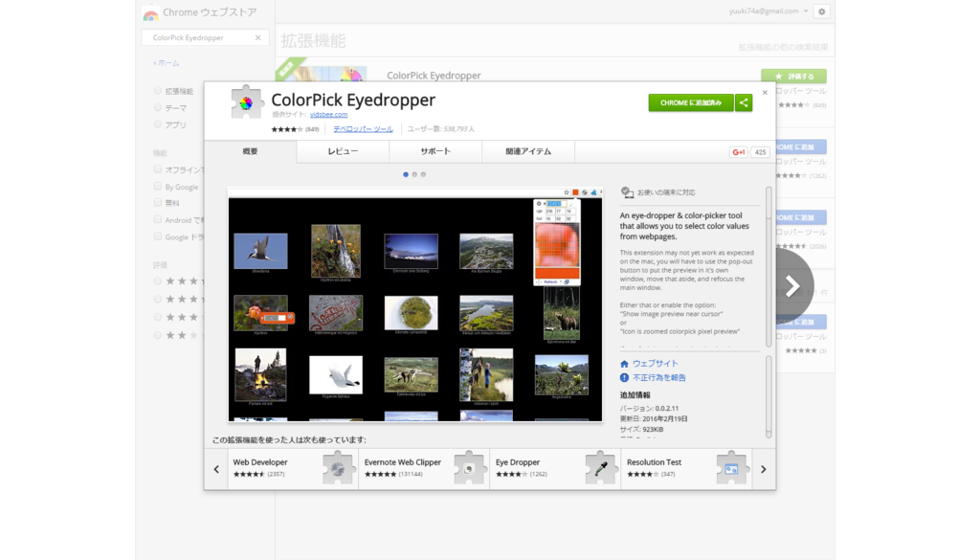Click the device compatibility icon
980x560 pixels.
click(x=627, y=192)
